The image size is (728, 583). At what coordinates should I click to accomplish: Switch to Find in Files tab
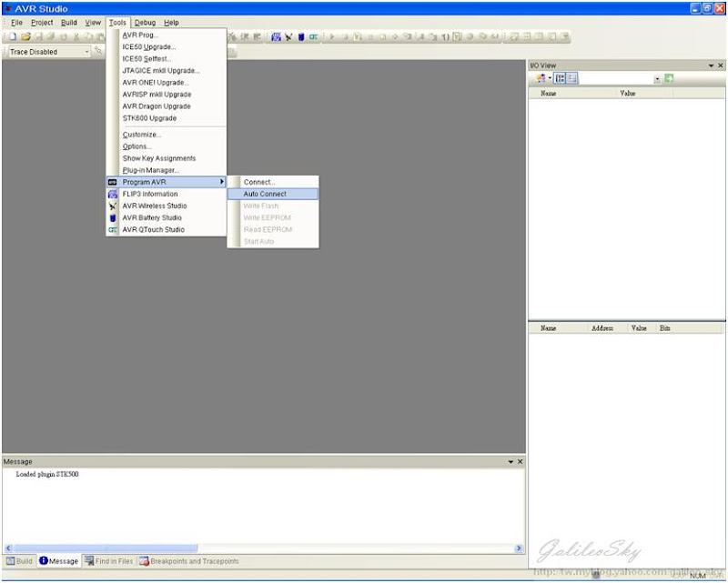tap(109, 561)
